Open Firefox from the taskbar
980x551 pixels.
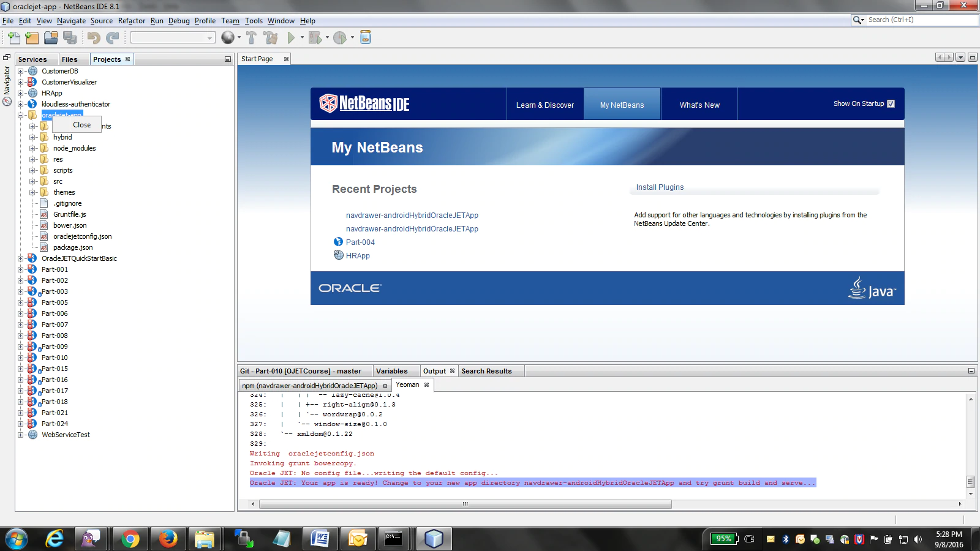(168, 539)
